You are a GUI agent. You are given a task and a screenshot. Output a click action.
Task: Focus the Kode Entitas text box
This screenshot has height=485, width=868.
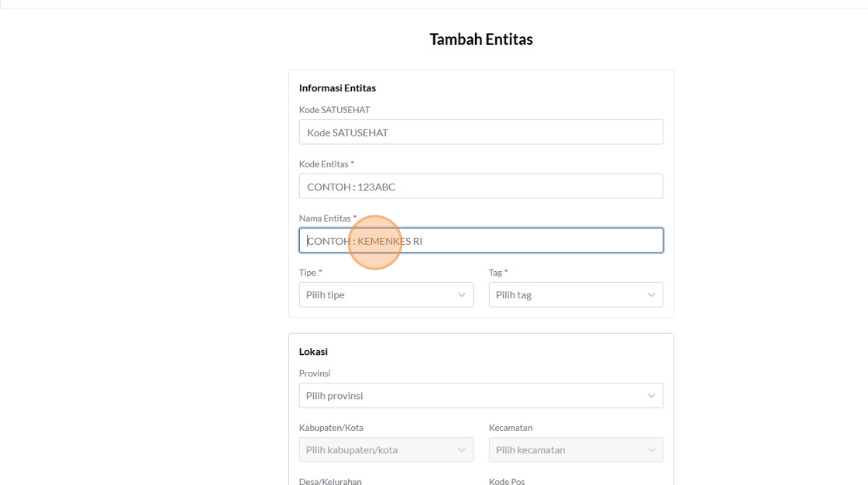pyautogui.click(x=480, y=187)
